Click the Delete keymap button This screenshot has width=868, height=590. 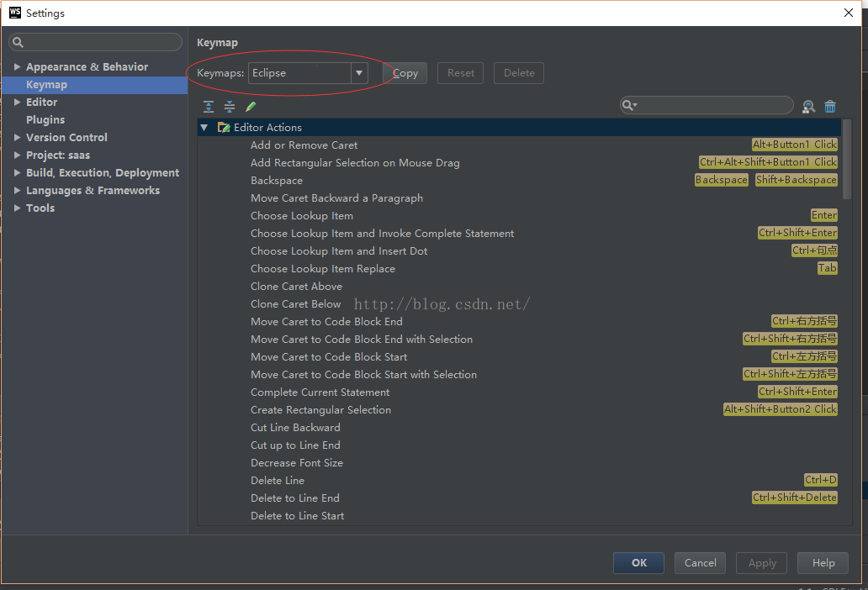point(519,73)
